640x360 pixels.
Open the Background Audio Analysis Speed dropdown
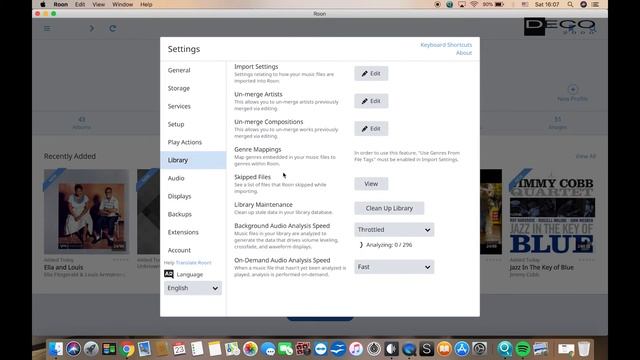click(x=394, y=229)
